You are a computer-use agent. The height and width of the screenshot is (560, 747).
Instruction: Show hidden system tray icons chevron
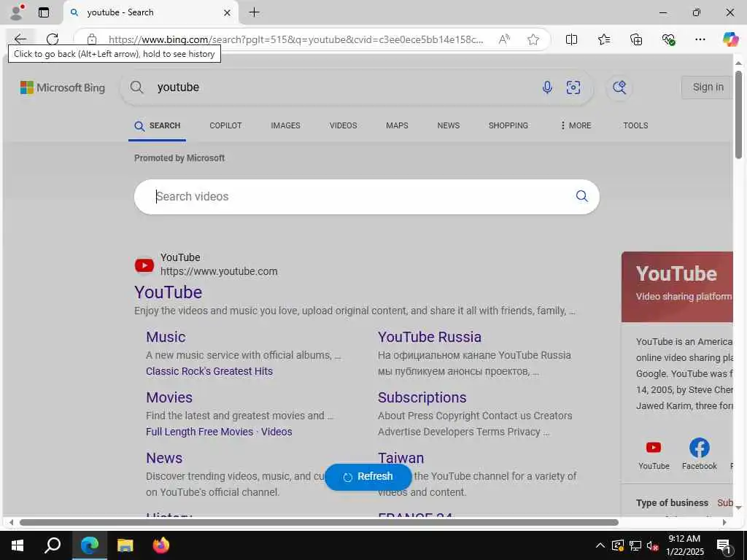pos(600,545)
